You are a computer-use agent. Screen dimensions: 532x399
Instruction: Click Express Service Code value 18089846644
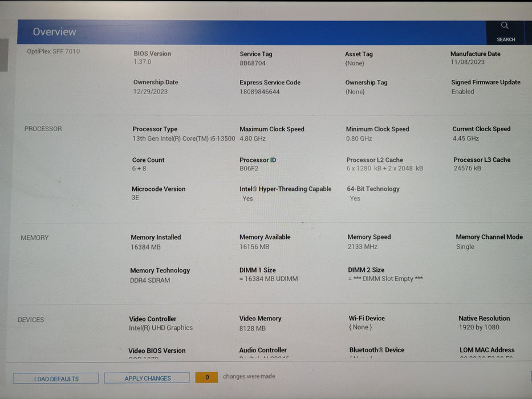pos(260,92)
